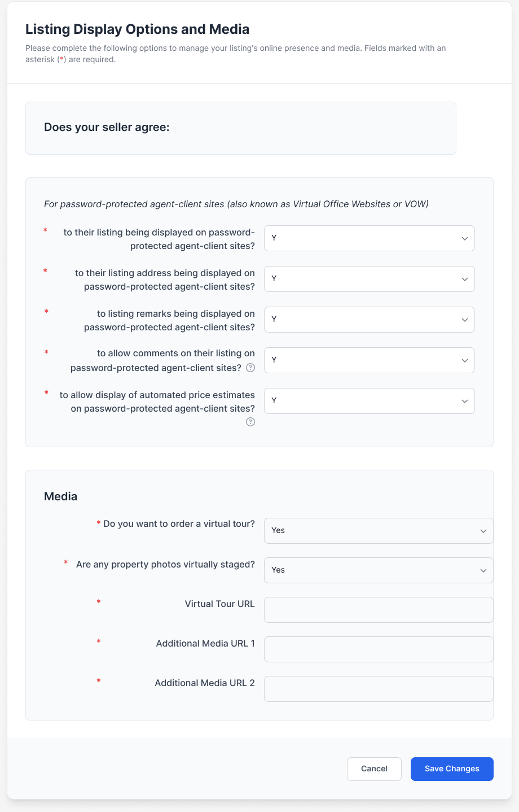Screen dimensions: 519x812
Task: Click chevron arrow on virtual tour dropdown
Action: pyautogui.click(x=483, y=531)
